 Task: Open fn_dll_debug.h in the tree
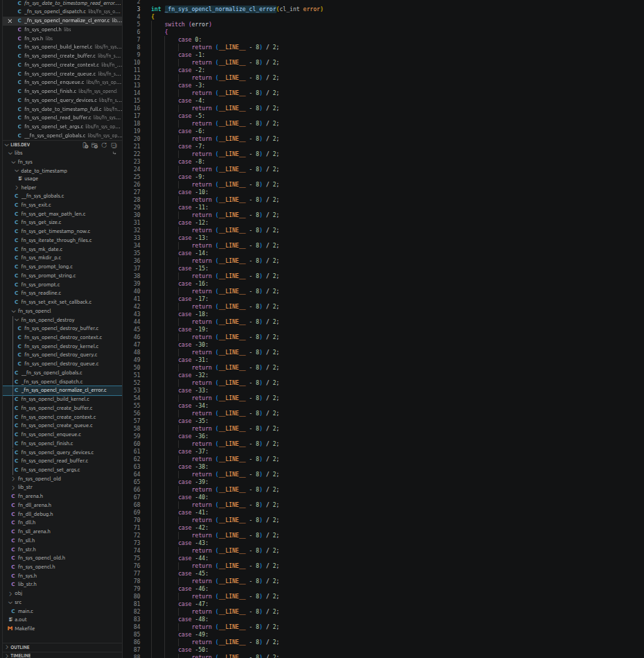pyautogui.click(x=62, y=514)
